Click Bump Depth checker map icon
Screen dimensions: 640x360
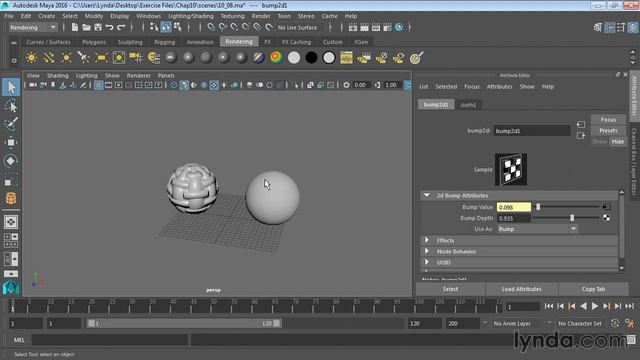[607, 218]
